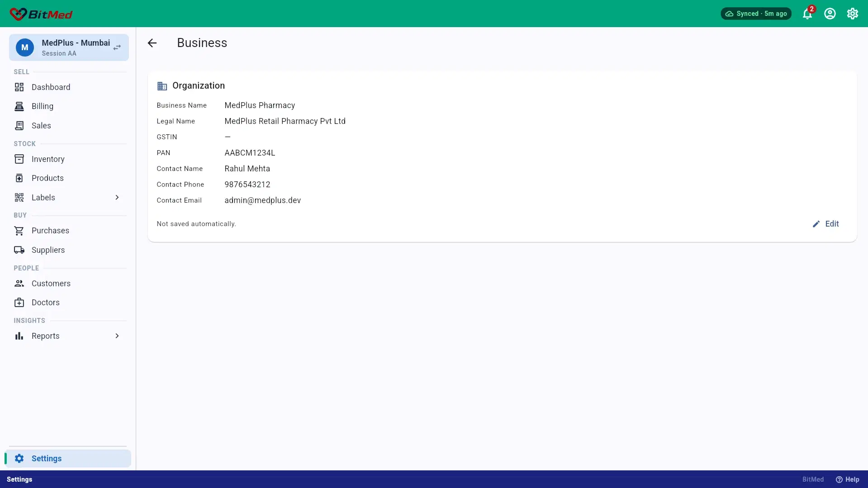Open Dashboard from the sidebar
The image size is (868, 488).
click(x=68, y=87)
